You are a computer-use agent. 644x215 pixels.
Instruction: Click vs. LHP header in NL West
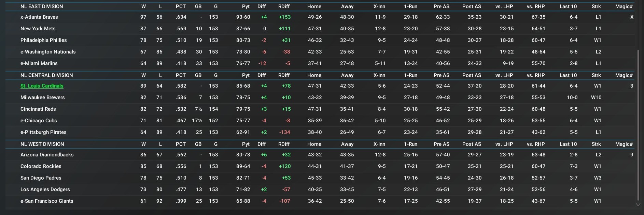[504, 144]
